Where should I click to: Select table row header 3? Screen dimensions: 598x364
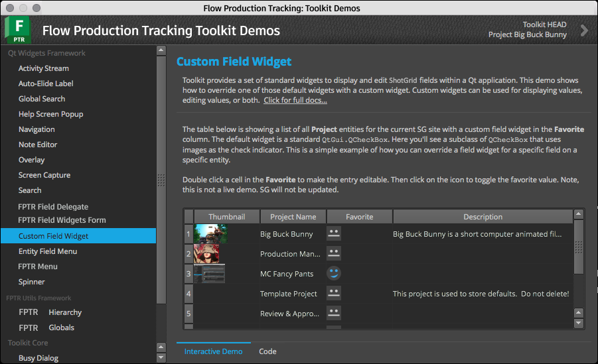point(188,273)
